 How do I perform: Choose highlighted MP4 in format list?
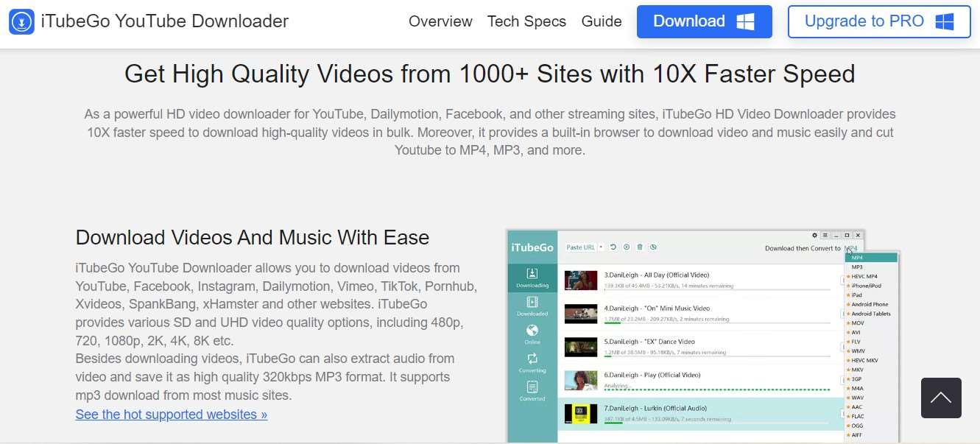pyautogui.click(x=872, y=258)
